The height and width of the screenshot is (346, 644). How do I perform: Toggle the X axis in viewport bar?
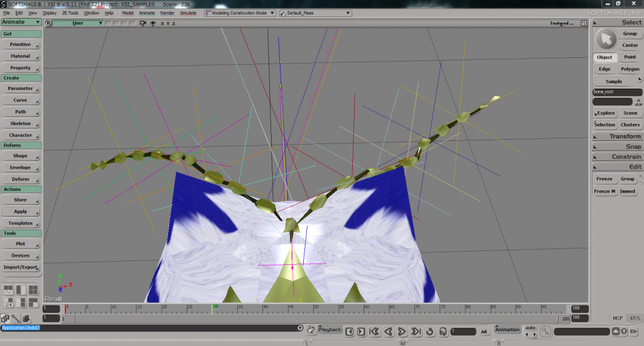click(x=162, y=23)
